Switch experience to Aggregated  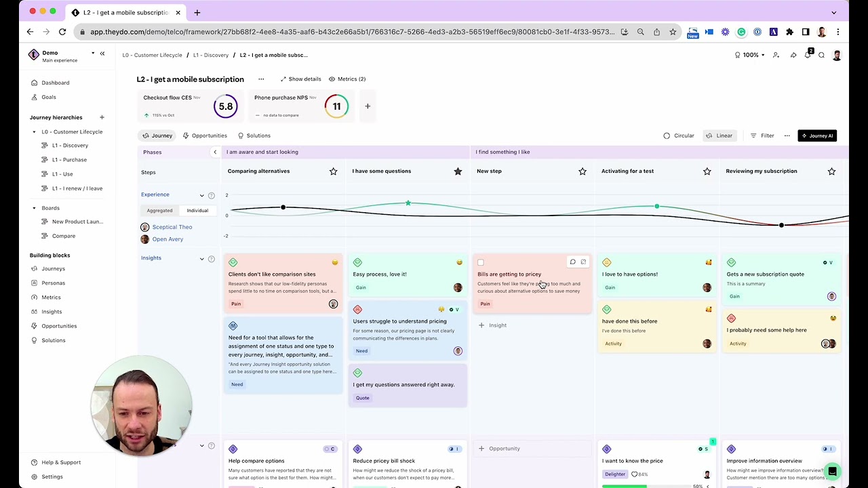[159, 211]
